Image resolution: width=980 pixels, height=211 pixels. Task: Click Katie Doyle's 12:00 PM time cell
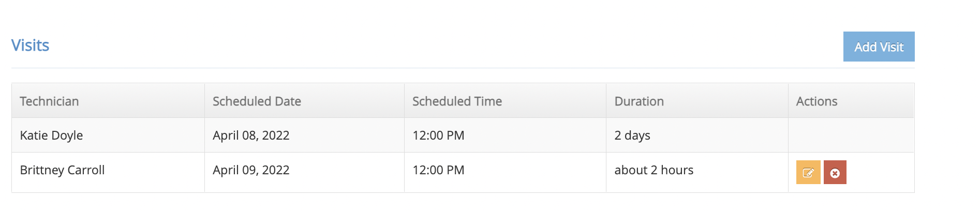pos(438,135)
